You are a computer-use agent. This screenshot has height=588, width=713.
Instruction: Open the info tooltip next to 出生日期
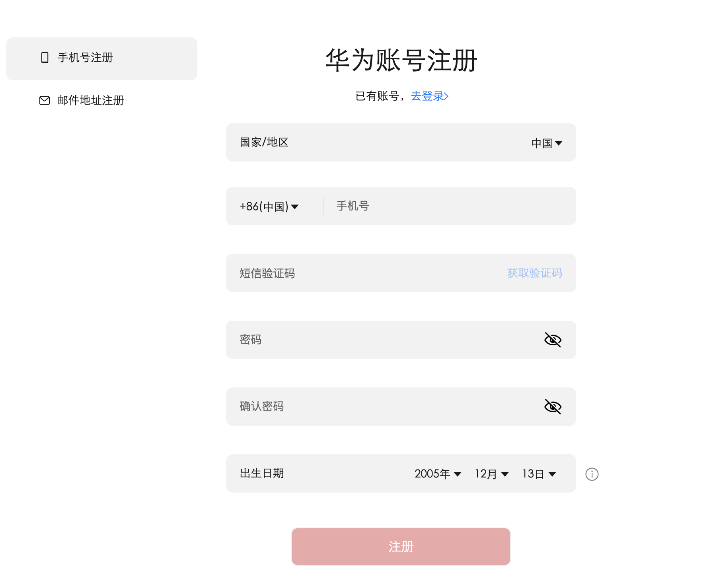pos(592,473)
